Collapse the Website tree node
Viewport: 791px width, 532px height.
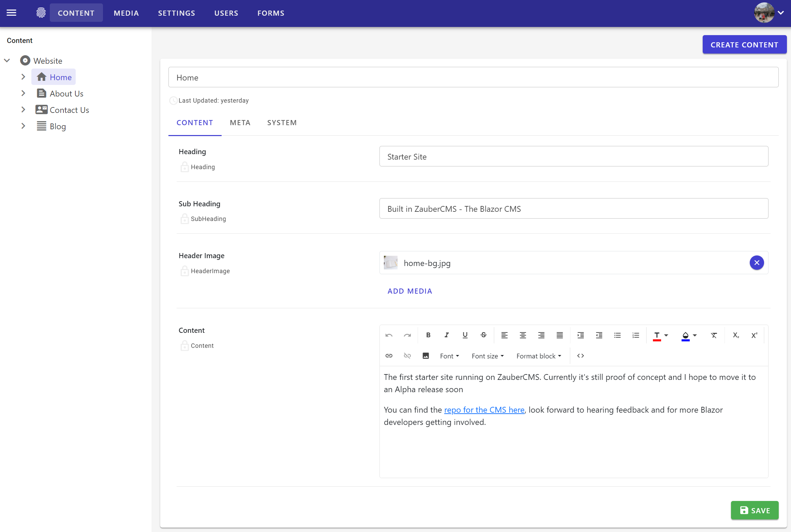tap(7, 61)
